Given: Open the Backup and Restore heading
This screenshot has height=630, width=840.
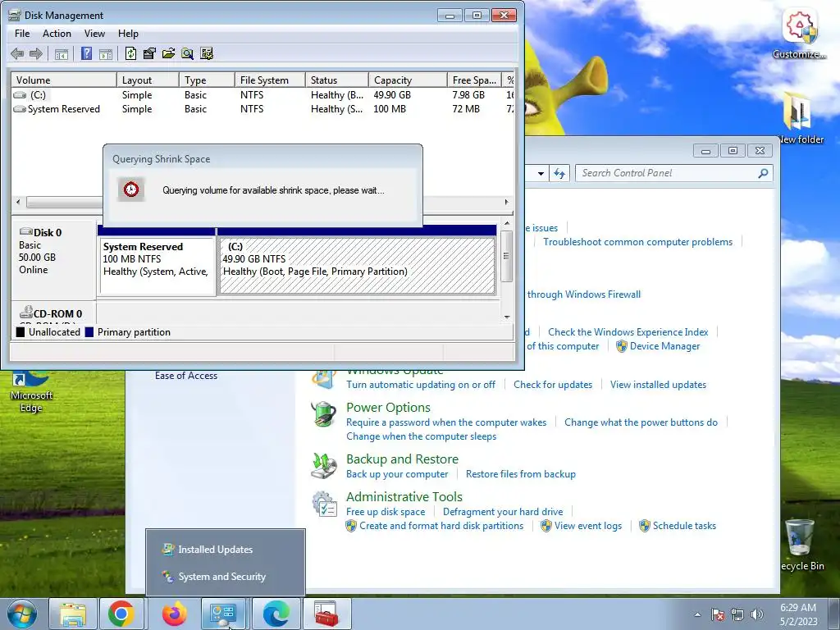Looking at the screenshot, I should point(402,459).
